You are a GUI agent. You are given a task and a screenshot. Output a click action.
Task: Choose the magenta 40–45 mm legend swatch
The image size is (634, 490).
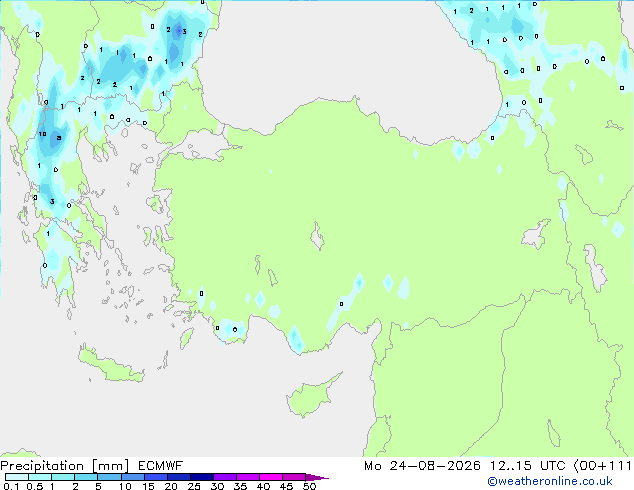click(x=271, y=477)
